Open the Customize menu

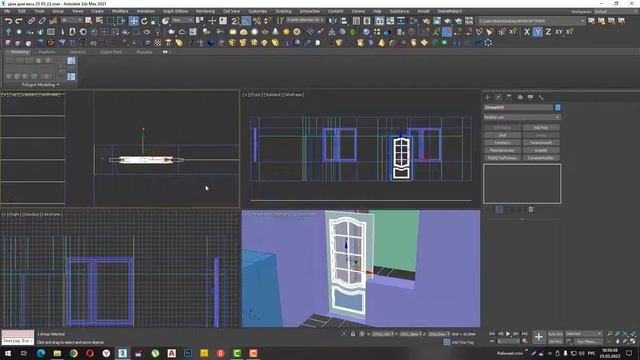(x=258, y=11)
